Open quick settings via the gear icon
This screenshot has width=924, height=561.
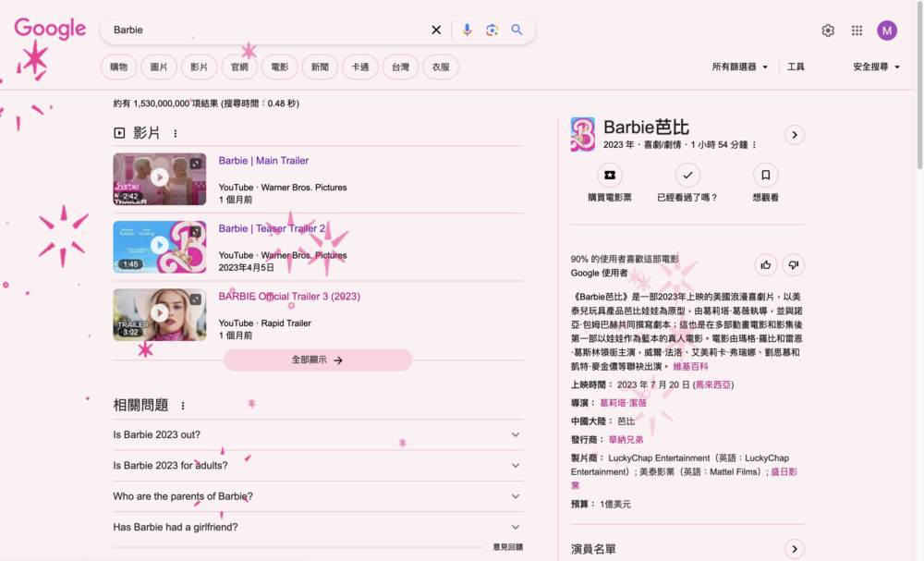click(x=828, y=30)
